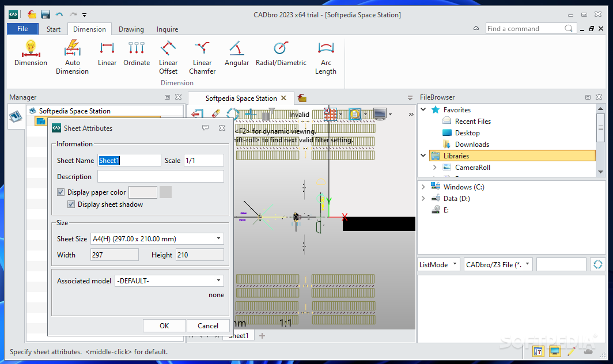This screenshot has width=613, height=364.
Task: Click the gray color swatch beside paper color
Action: tap(165, 192)
